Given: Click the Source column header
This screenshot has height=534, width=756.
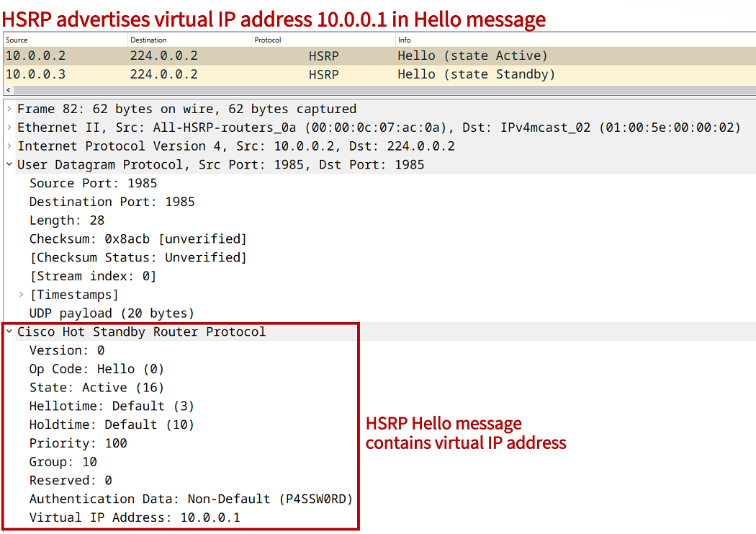Looking at the screenshot, I should tap(65, 40).
